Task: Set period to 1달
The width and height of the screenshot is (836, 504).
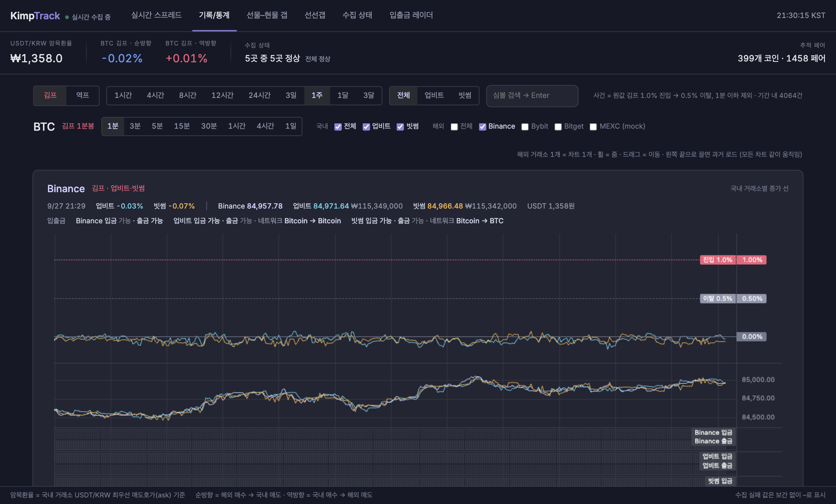Action: coord(343,95)
